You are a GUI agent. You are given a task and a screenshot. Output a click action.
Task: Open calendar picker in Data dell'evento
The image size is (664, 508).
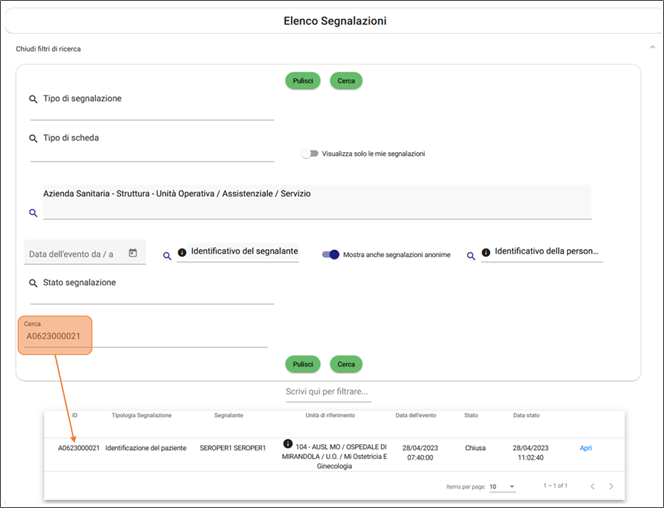[133, 253]
